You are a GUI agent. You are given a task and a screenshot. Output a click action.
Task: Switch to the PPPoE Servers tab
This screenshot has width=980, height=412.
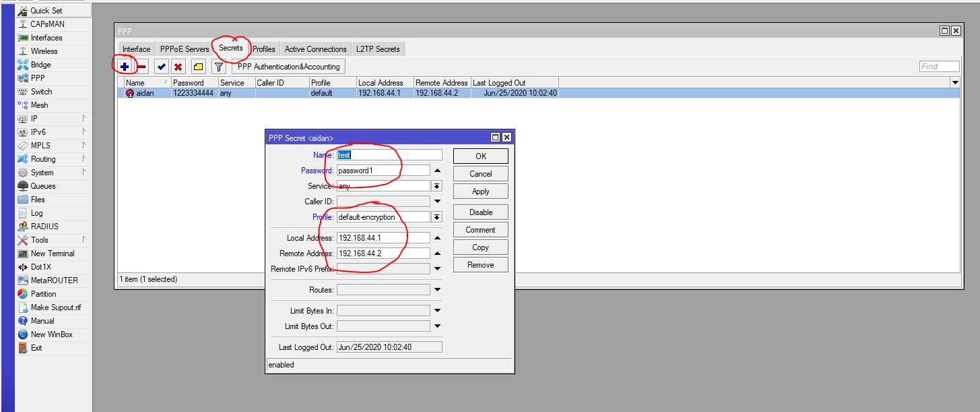coord(185,49)
